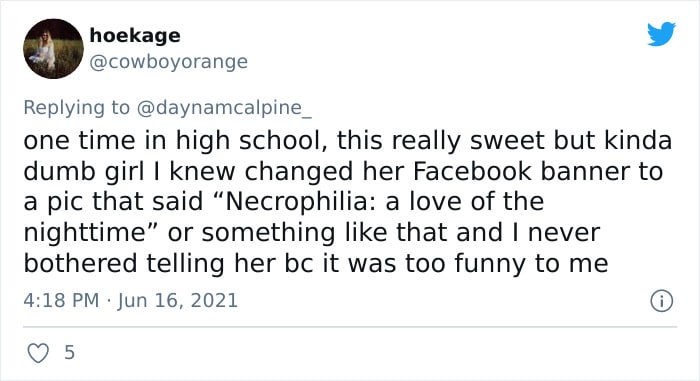Click the blue Twitter bird logo

[x=662, y=33]
